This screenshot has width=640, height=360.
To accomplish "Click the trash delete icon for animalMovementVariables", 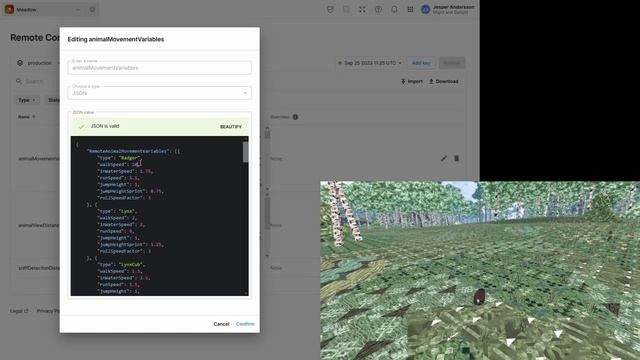I will pos(456,158).
